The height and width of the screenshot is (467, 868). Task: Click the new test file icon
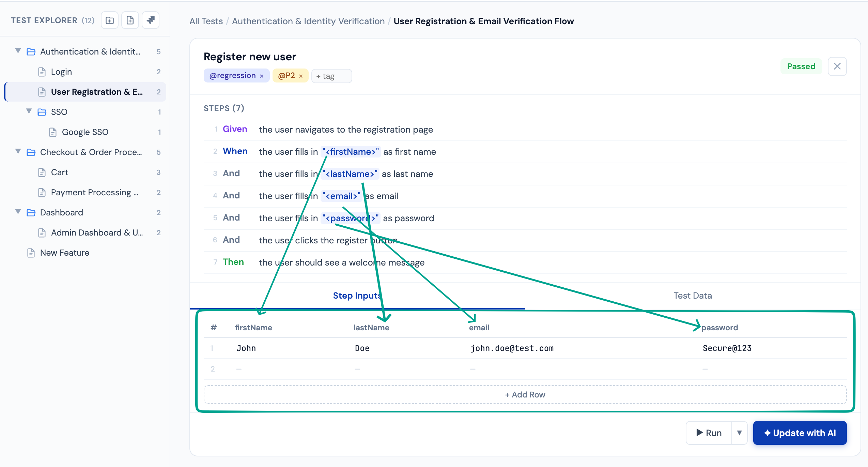click(130, 20)
